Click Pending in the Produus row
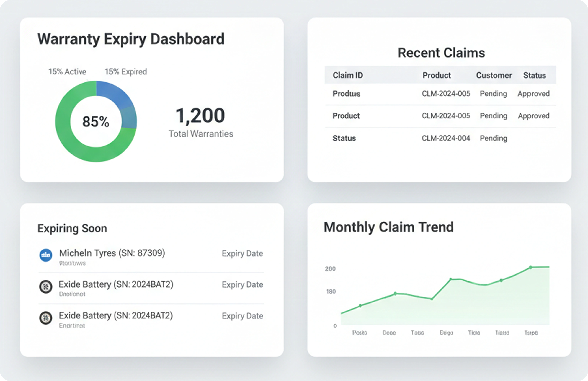 click(x=493, y=94)
